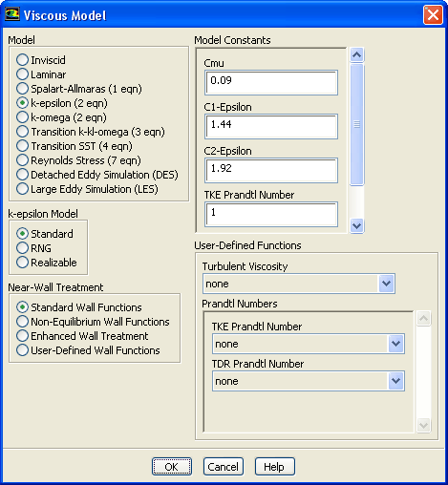The height and width of the screenshot is (485, 448).
Task: Close the Viscous Model dialog
Action: (433, 14)
